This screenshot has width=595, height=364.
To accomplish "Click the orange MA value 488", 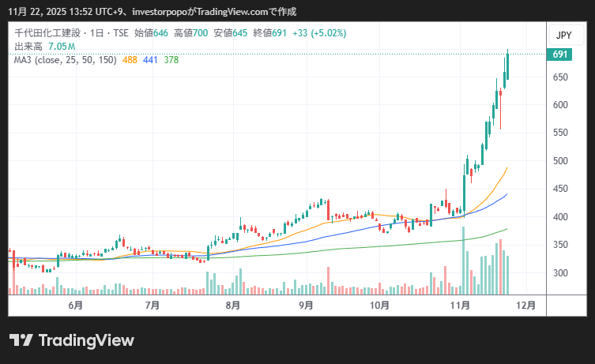I will [130, 60].
